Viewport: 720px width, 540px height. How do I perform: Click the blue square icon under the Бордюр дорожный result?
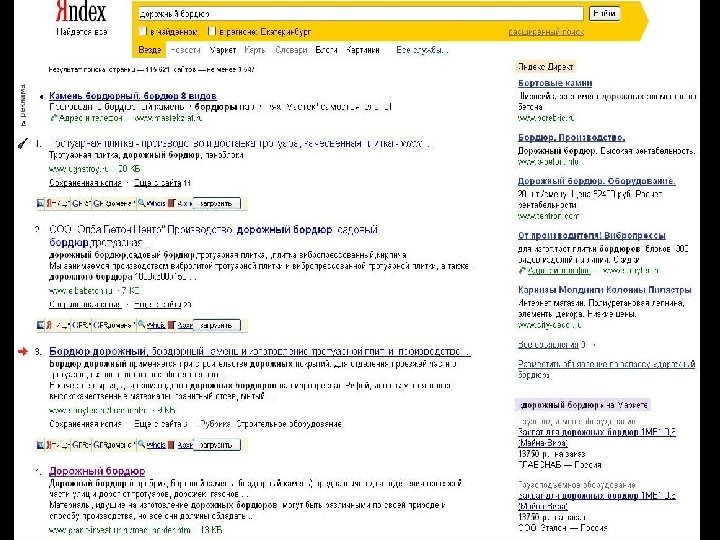pos(41,445)
